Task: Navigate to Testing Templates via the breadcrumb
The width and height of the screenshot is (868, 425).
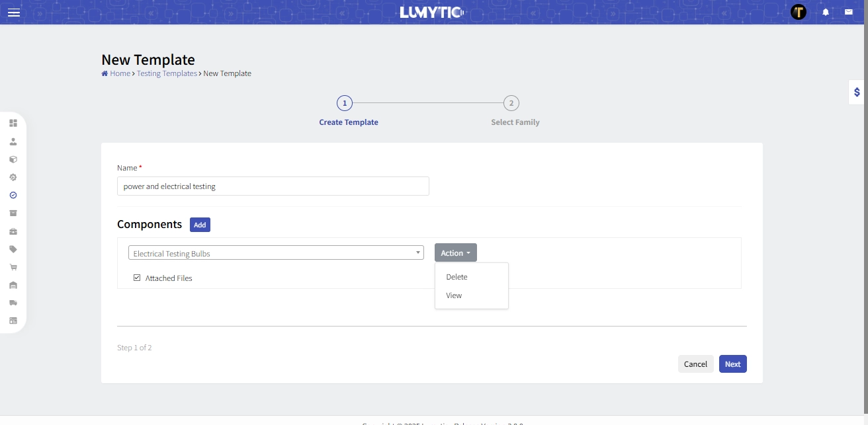Action: coord(167,73)
